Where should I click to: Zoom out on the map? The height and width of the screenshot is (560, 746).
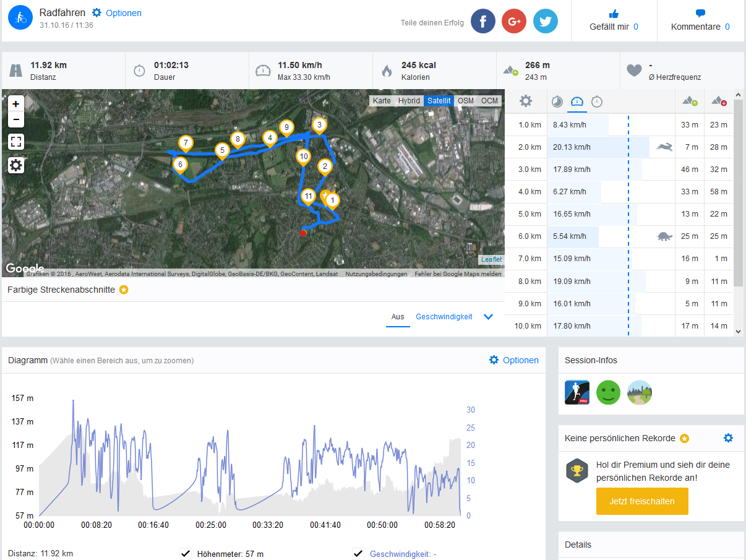tap(16, 119)
